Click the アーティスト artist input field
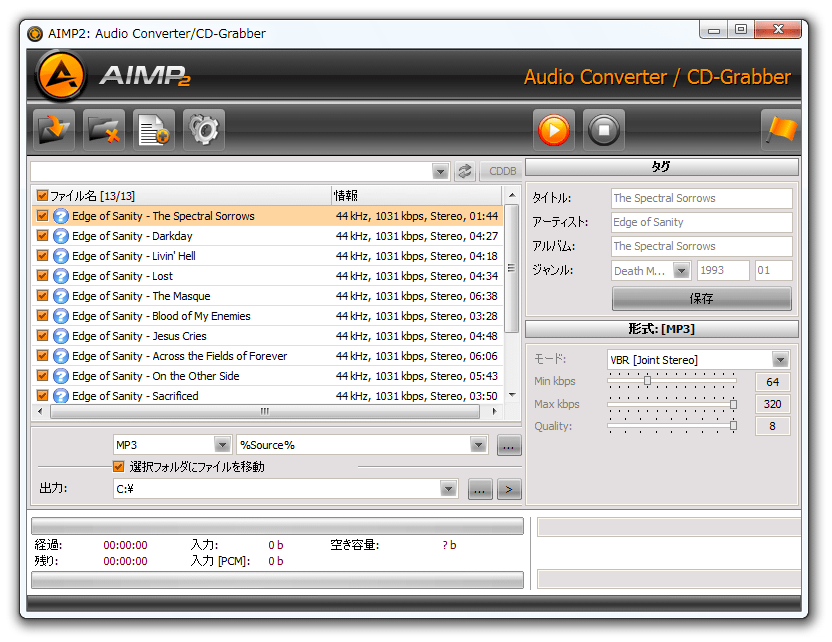Viewport: 832px width, 642px height. (701, 222)
